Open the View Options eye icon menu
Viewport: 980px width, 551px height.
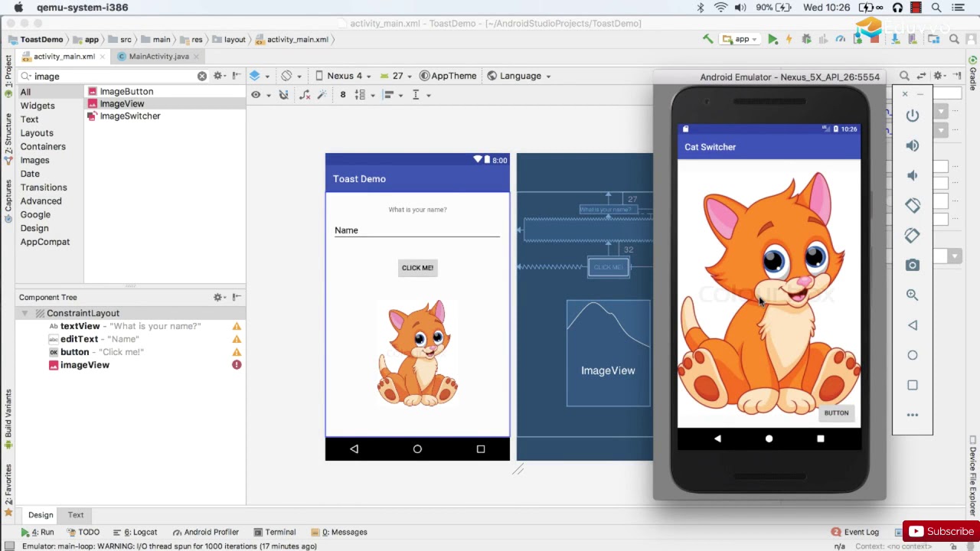pos(260,95)
